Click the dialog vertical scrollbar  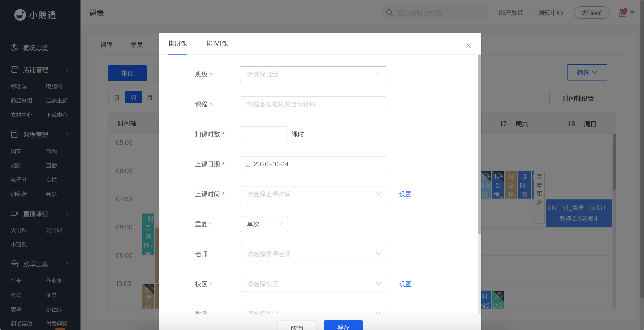[479, 144]
